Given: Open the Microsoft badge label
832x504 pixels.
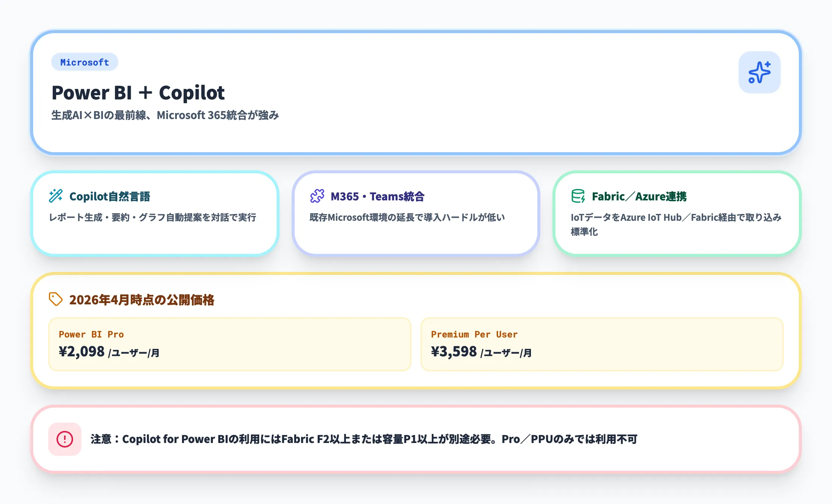Looking at the screenshot, I should pos(84,62).
